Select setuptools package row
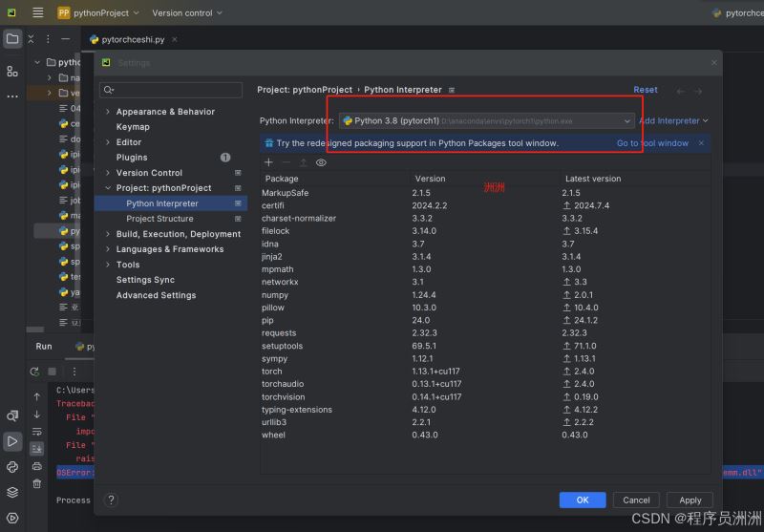Viewport: 764px width, 532px height. click(x=485, y=346)
